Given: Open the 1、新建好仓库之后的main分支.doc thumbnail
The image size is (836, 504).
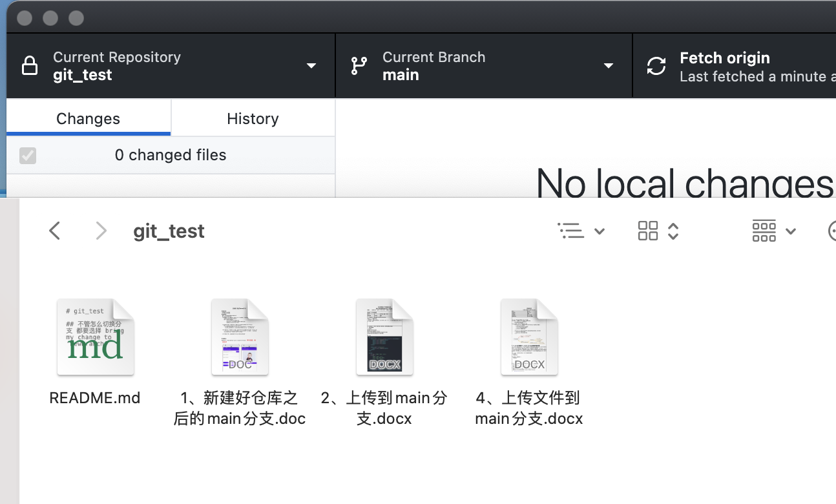Looking at the screenshot, I should [x=240, y=337].
